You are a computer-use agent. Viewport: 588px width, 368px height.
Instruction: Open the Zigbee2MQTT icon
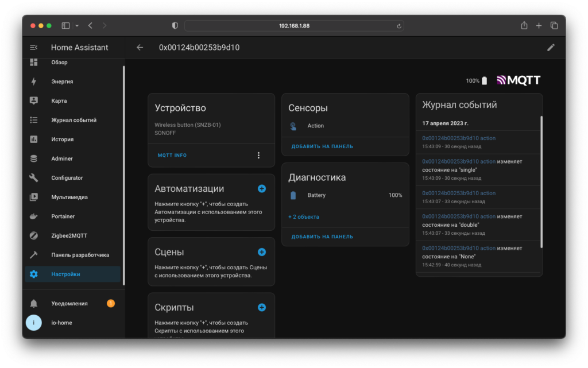(34, 235)
